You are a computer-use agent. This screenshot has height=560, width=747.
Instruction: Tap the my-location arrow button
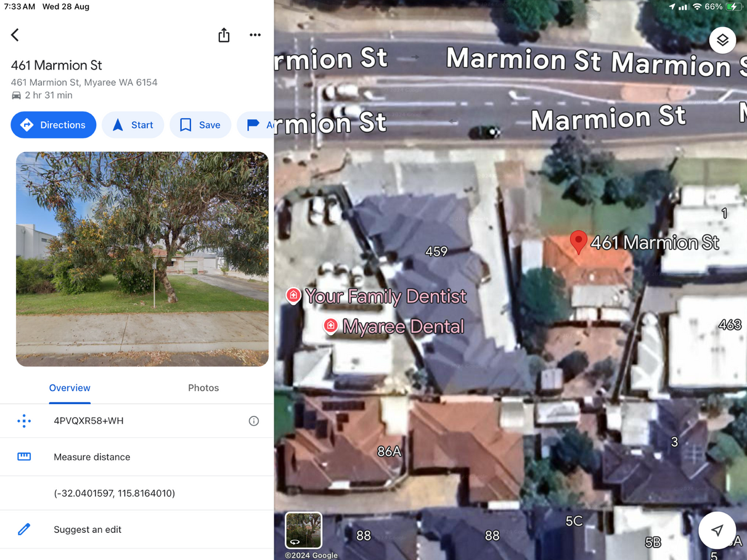(x=717, y=530)
